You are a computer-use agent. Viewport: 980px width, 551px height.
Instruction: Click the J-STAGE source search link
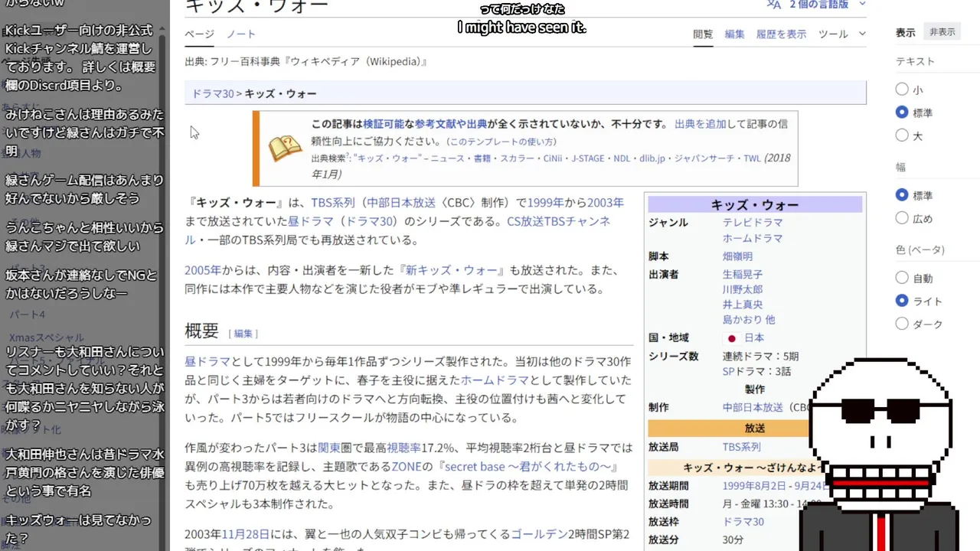tap(587, 158)
